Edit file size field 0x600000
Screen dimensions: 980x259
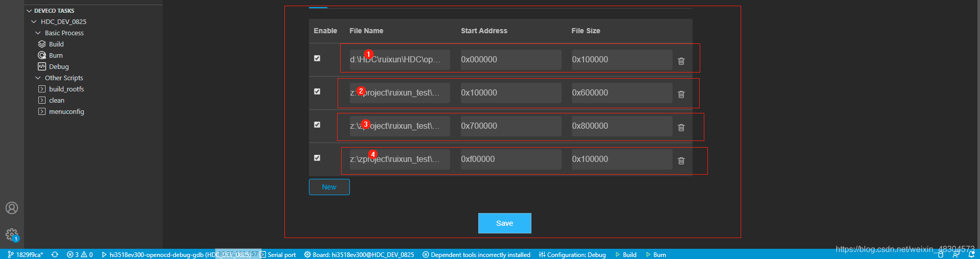point(622,93)
